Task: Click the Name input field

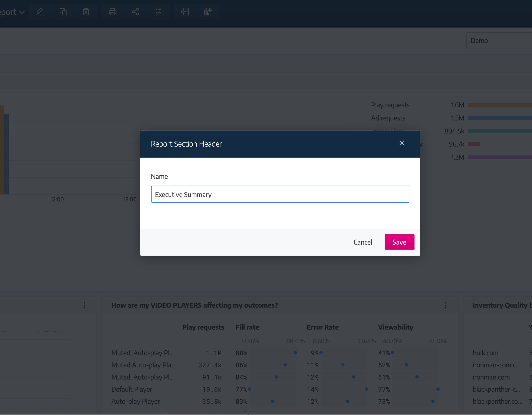Action: click(x=280, y=194)
